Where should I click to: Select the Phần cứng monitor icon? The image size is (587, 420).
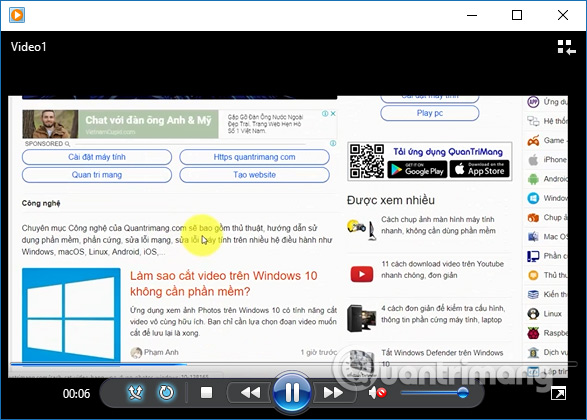click(x=533, y=256)
